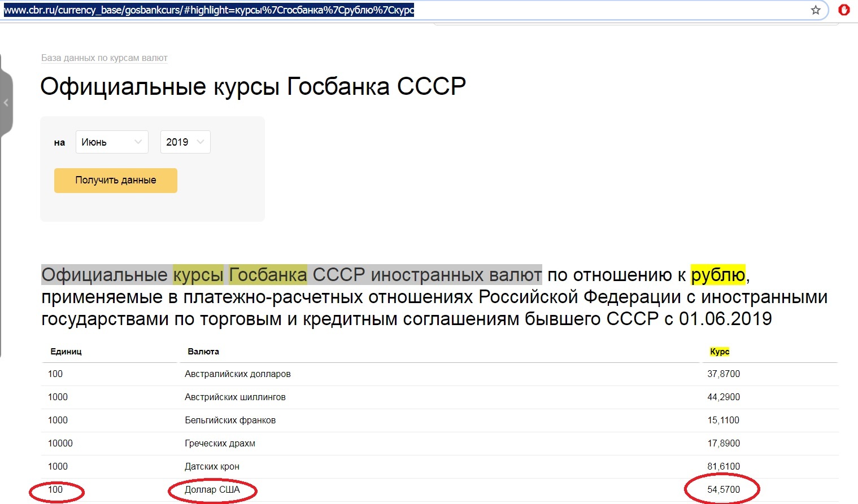Select the 'Доллар США' row text
This screenshot has height=504, width=858.
212,490
